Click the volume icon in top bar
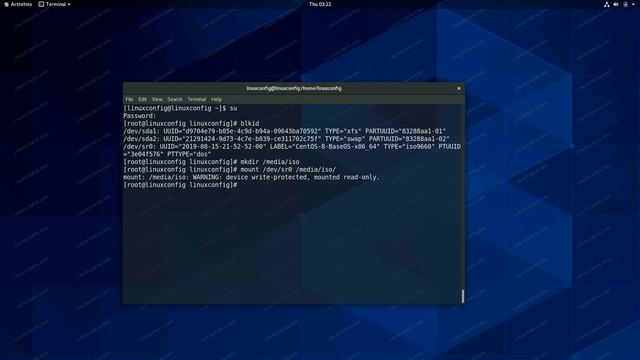 (616, 4)
